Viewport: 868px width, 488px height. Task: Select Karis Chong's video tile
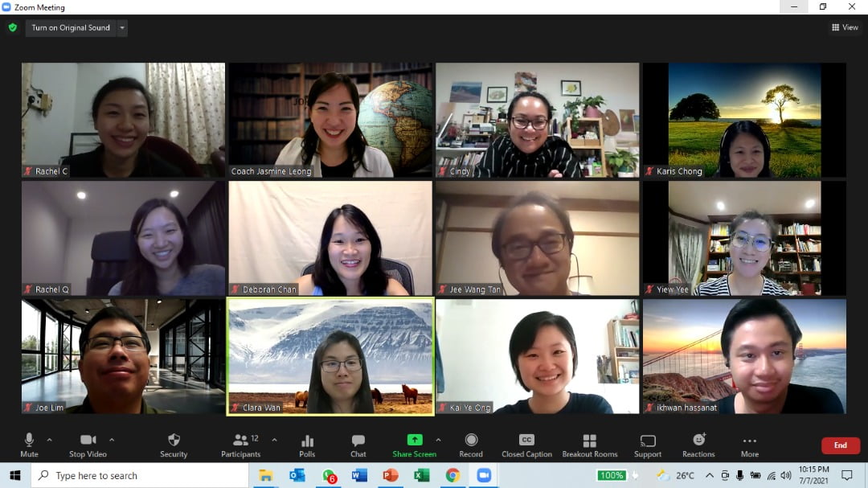[x=744, y=120]
